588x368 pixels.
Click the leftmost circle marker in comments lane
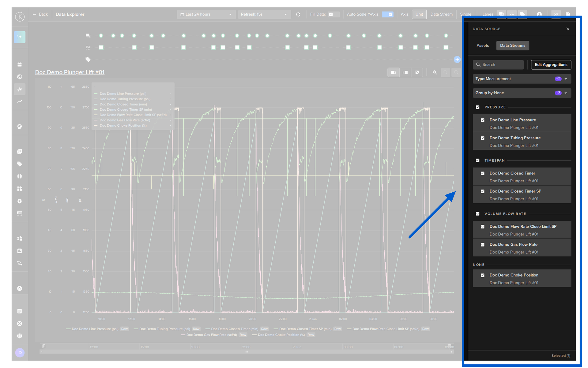coord(101,36)
